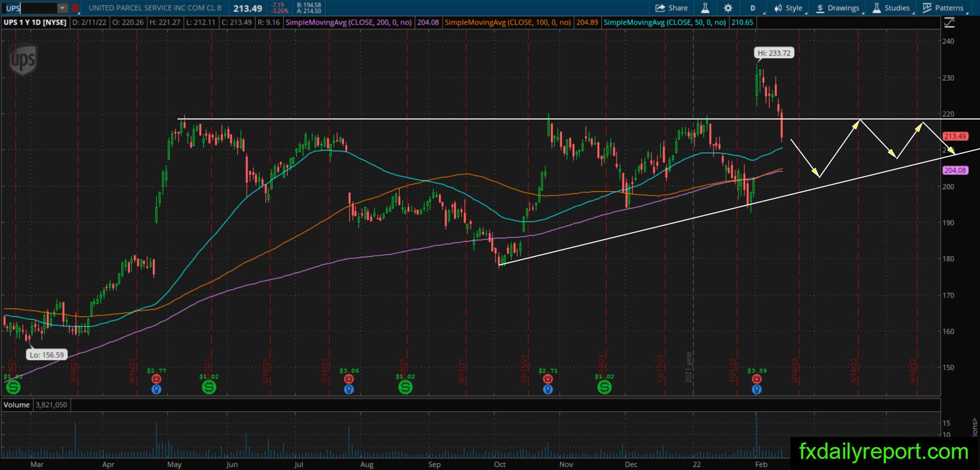
Task: Click the last price 213.49 in title bar
Action: point(248,8)
